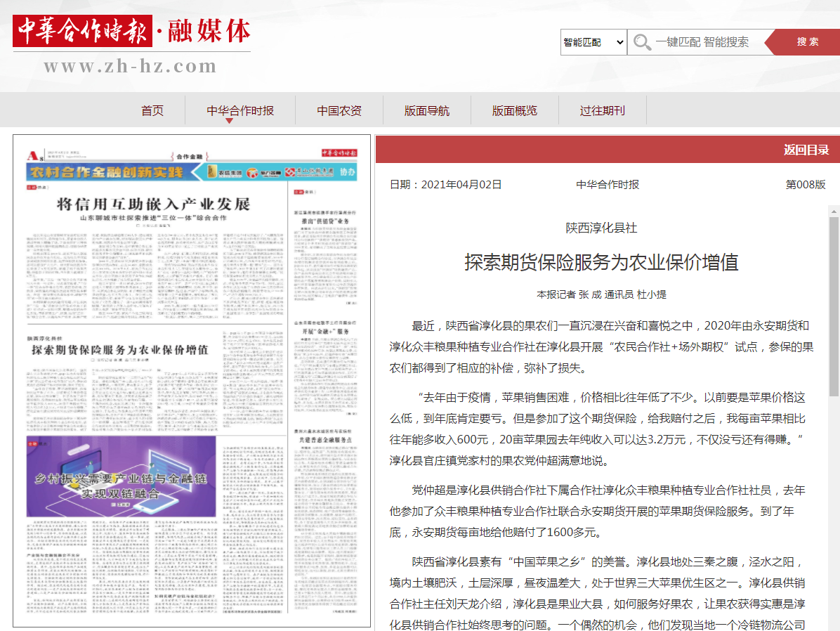
Task: Click the purple 乡村振兴需要产业链与金融链 image
Action: 121,476
